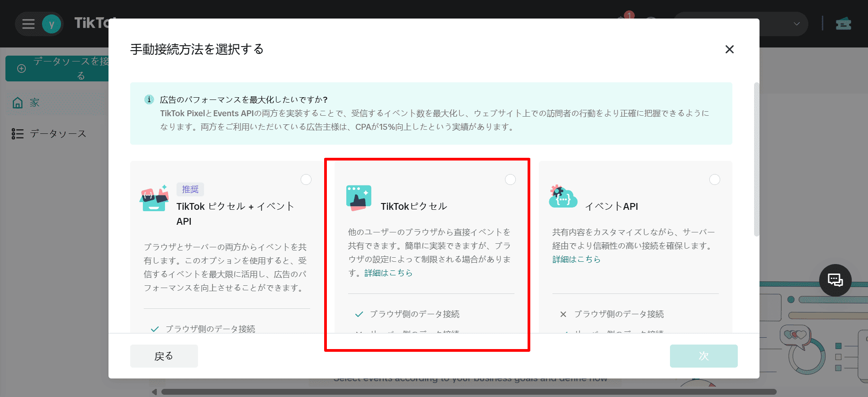Open 詳細はこちら link in イベントAPI card
Image resolution: width=868 pixels, height=397 pixels.
click(x=576, y=259)
